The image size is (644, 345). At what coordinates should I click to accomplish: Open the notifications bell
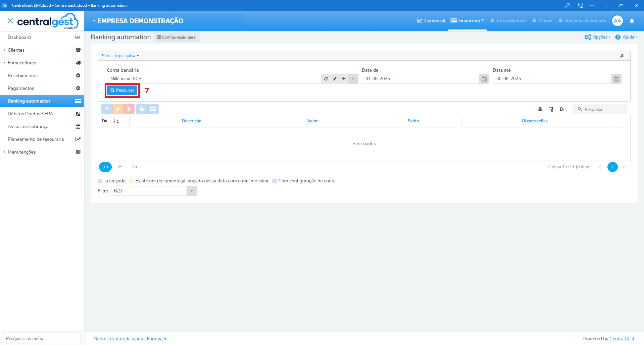632,21
